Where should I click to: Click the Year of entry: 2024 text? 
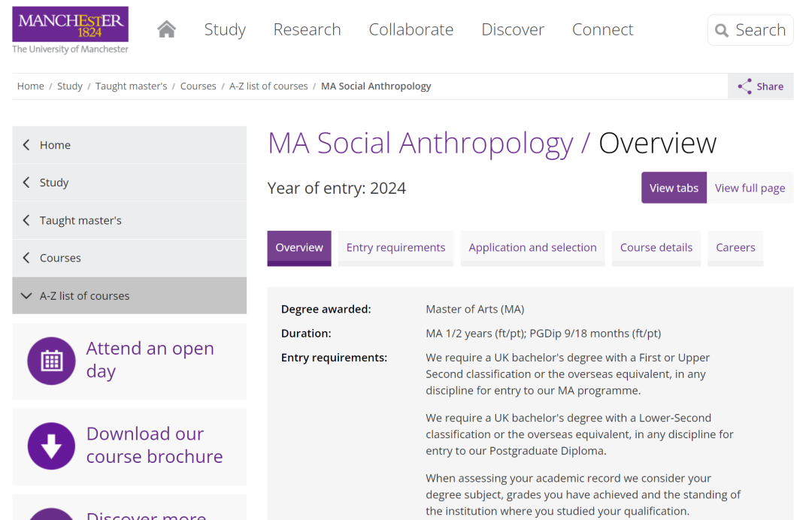(x=337, y=188)
